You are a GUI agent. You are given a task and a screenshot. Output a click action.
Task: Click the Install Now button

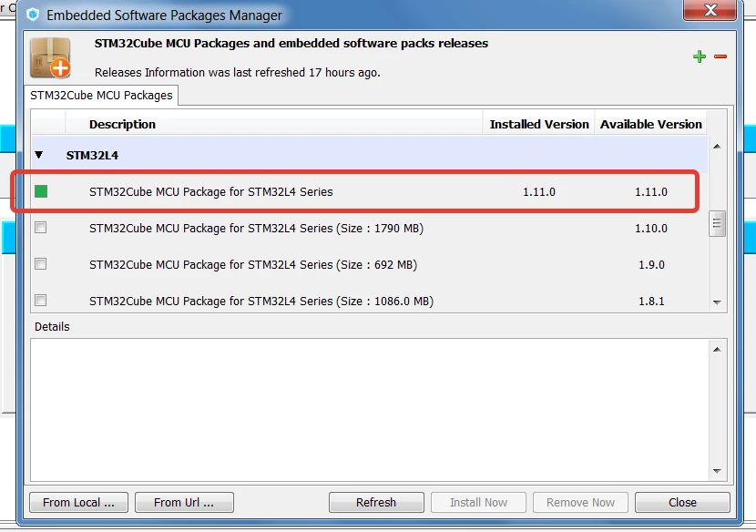pos(478,502)
